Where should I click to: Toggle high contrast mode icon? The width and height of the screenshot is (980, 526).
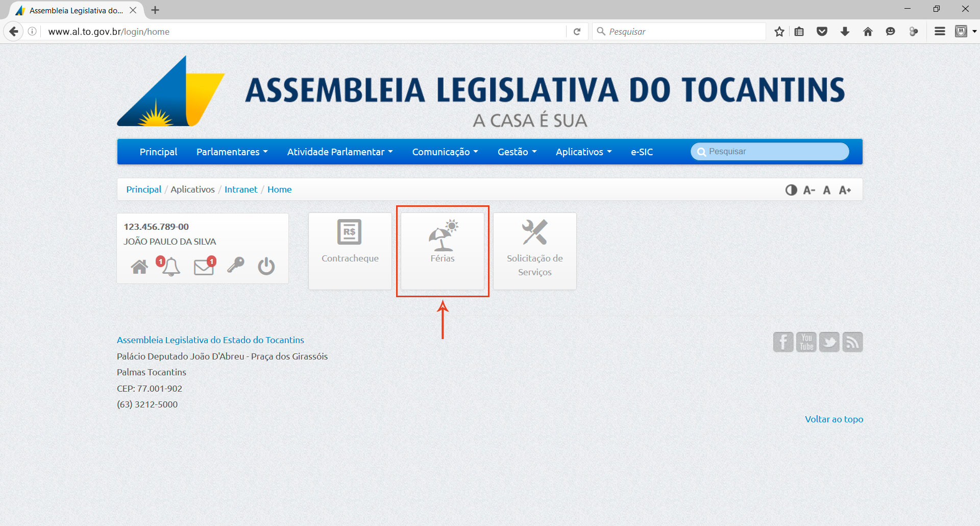[x=791, y=190]
